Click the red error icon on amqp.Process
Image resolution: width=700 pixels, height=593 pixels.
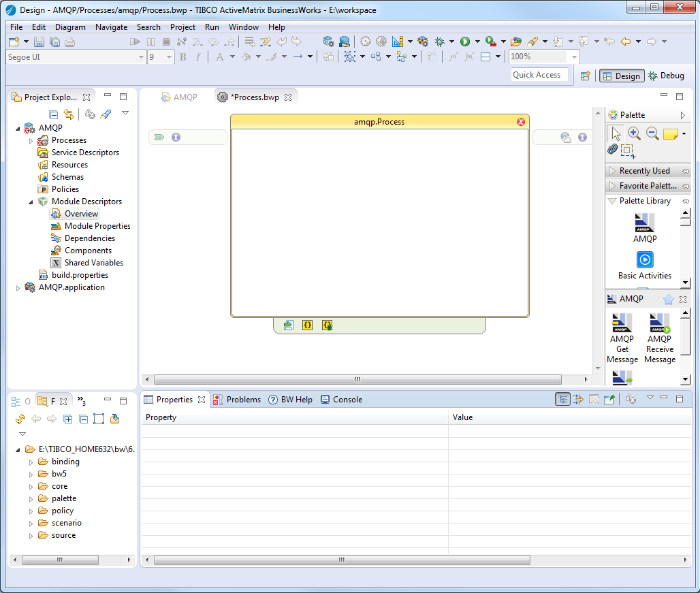click(520, 122)
